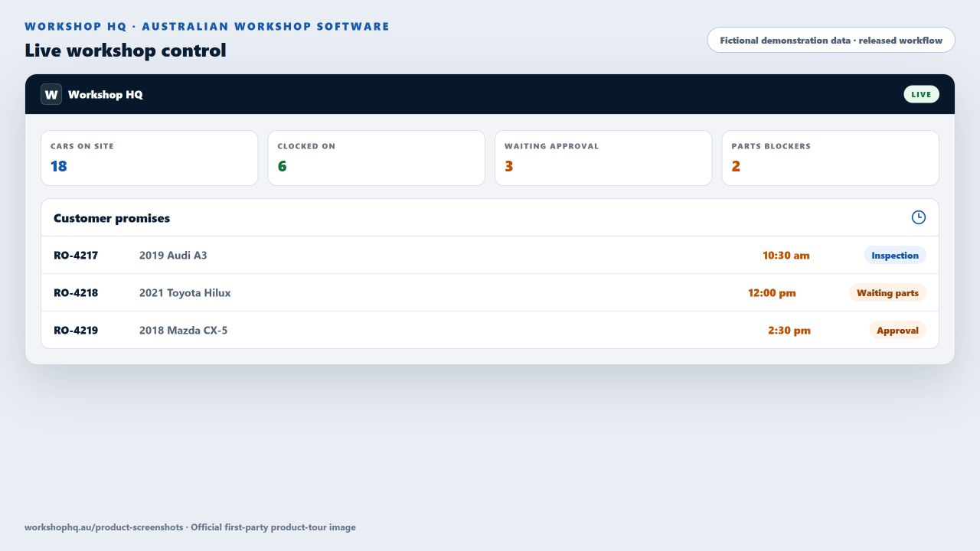Image resolution: width=980 pixels, height=551 pixels.
Task: Open the 2018 Mazda CX-5 row
Action: (490, 331)
